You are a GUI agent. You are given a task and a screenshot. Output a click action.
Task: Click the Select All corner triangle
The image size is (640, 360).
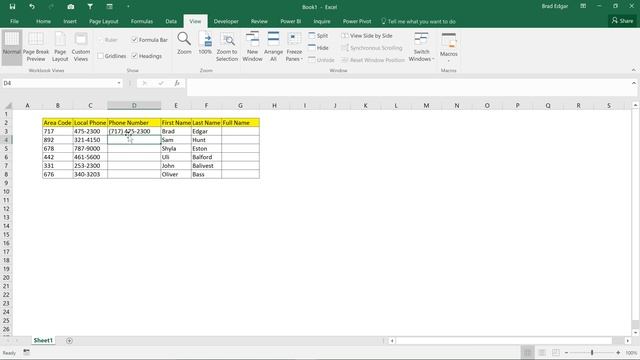8,105
